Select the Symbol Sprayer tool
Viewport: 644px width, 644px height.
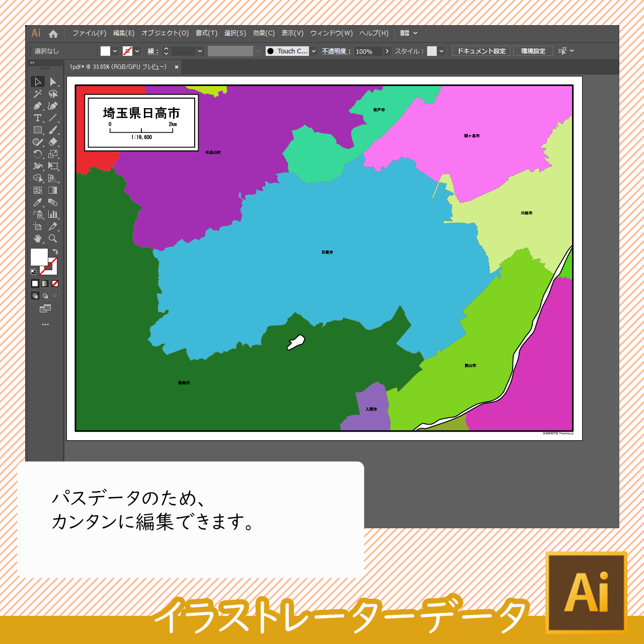(x=38, y=214)
